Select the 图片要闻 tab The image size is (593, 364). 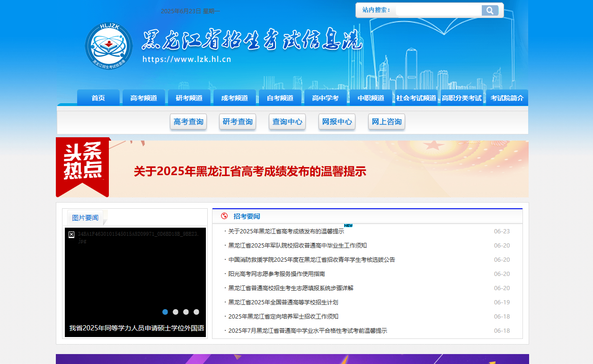coord(85,218)
